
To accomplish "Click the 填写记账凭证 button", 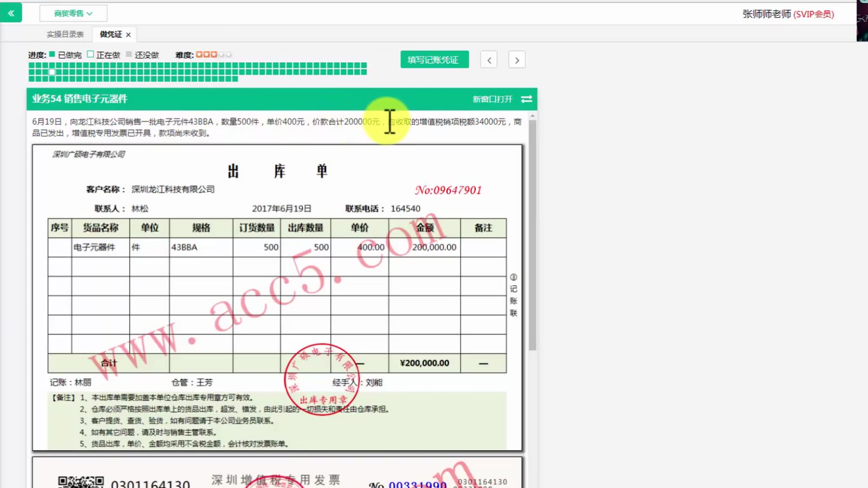I will point(435,60).
